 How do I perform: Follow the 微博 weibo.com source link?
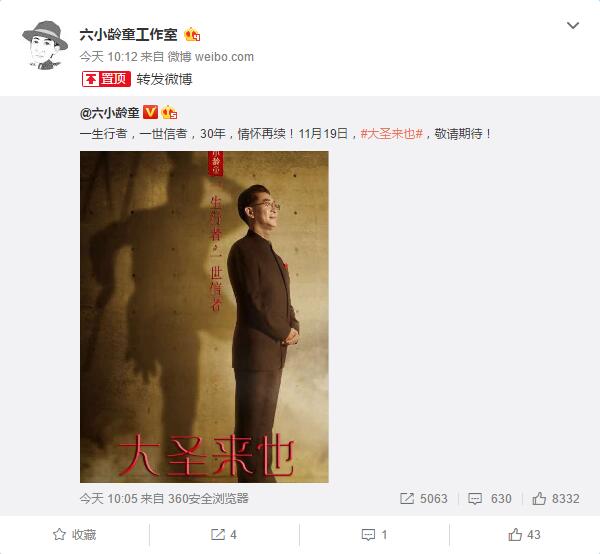[x=211, y=57]
